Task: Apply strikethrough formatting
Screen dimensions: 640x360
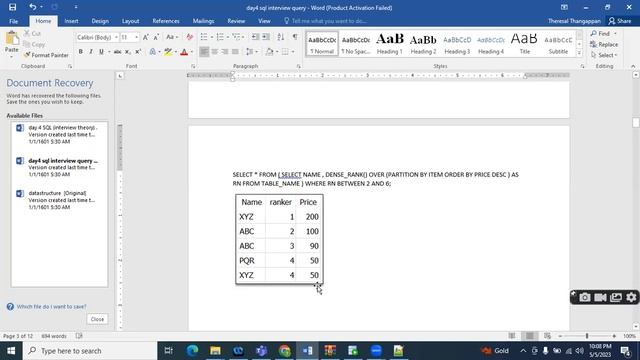Action: coord(117,52)
